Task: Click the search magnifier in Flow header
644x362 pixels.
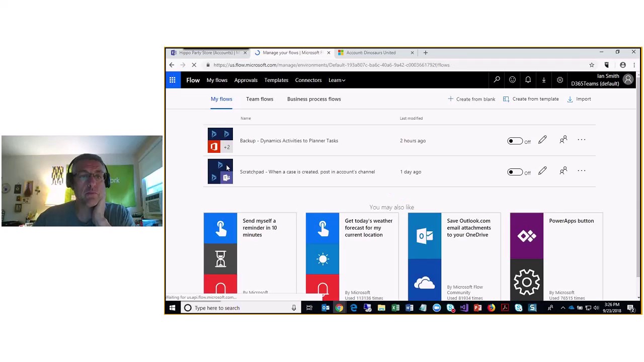Action: point(497,80)
